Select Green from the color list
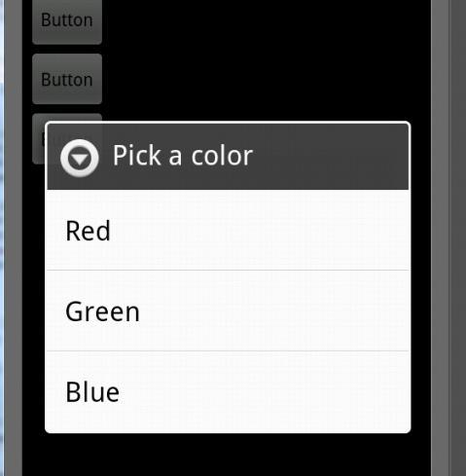This screenshot has width=466, height=476. tap(228, 311)
